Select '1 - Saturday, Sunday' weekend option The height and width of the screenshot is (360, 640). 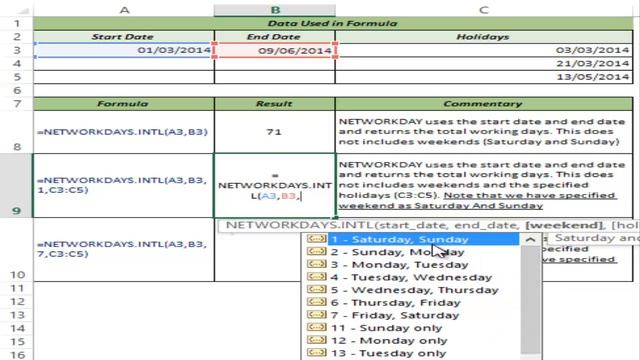point(423,239)
